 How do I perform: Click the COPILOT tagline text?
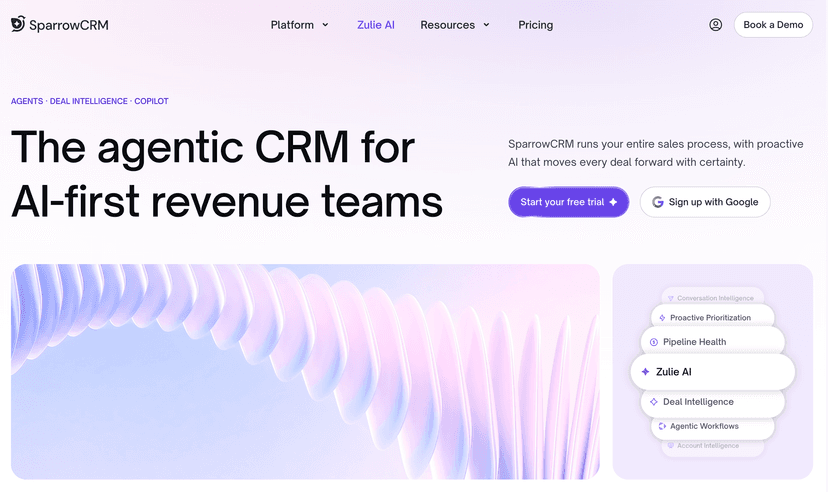[151, 101]
